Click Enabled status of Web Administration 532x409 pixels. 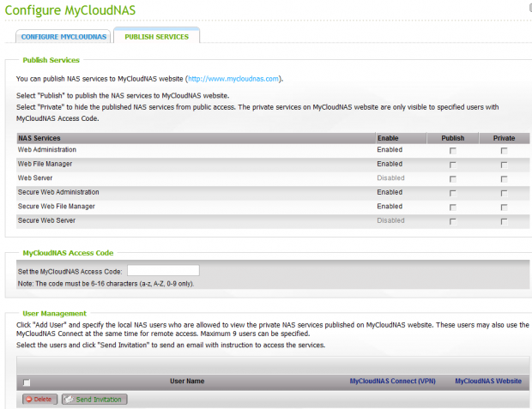pos(390,149)
